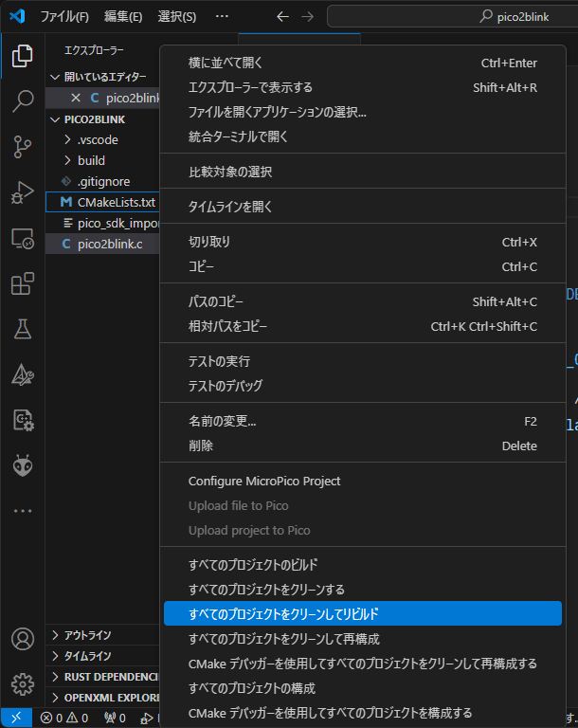Open the Search view icon

click(x=23, y=101)
